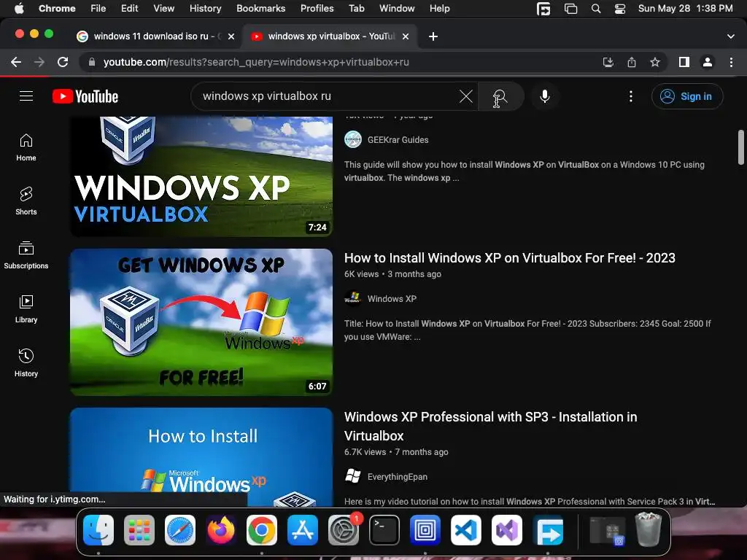Reload the page
This screenshot has width=747, height=560.
click(x=63, y=62)
